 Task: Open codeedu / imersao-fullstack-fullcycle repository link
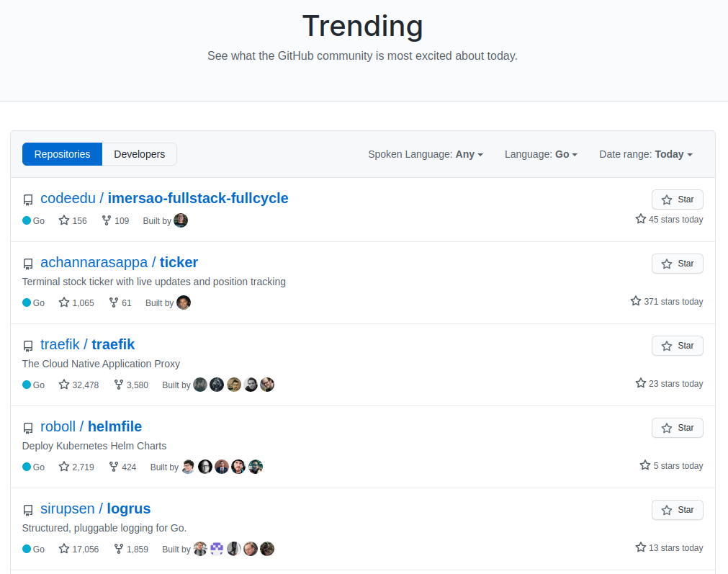(164, 198)
